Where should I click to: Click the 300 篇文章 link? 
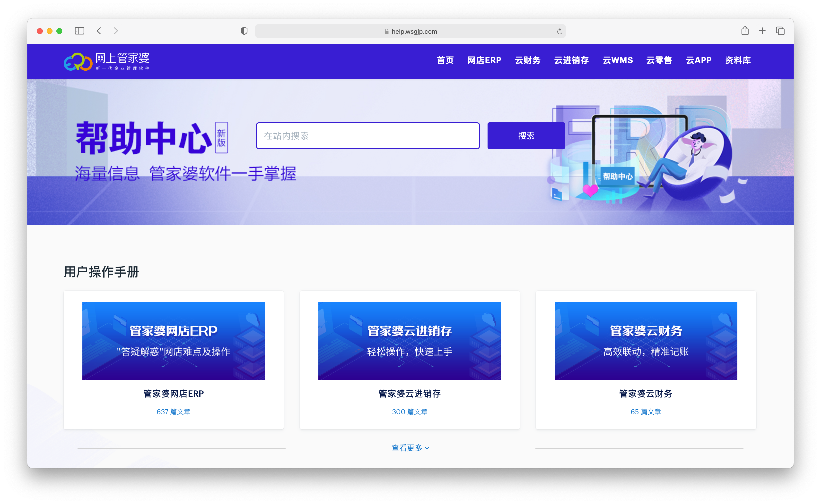410,412
